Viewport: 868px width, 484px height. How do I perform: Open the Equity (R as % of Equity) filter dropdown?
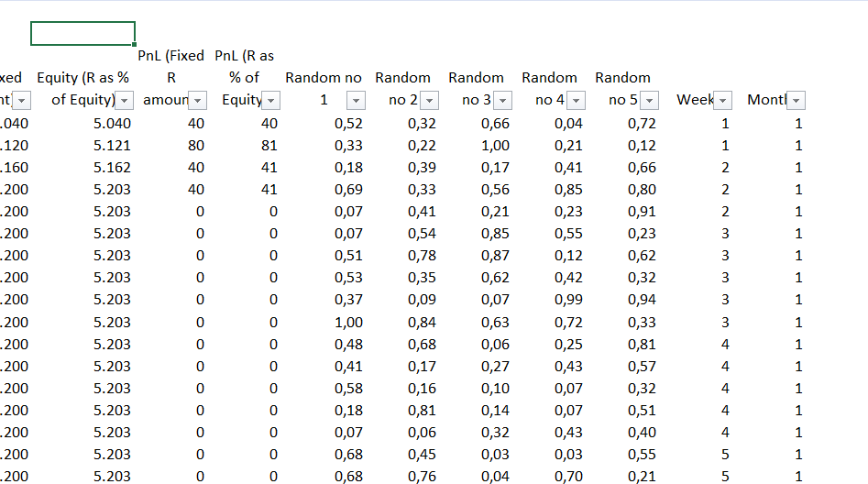click(x=126, y=100)
